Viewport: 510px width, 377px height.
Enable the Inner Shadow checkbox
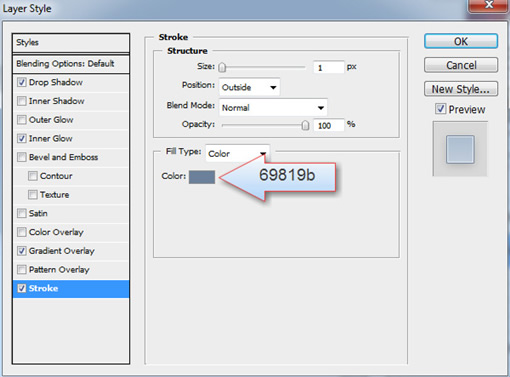[22, 101]
